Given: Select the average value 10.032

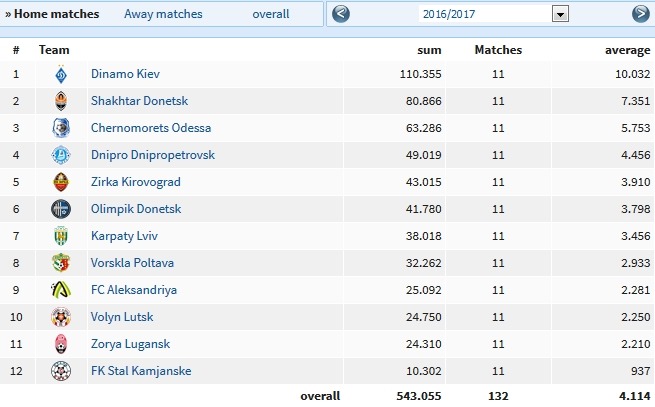Looking at the screenshot, I should [x=632, y=74].
